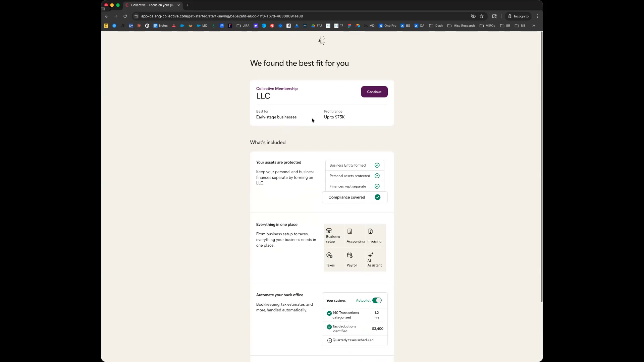644x362 pixels.
Task: Click the AI Assistant sparkle icon
Action: tap(370, 255)
